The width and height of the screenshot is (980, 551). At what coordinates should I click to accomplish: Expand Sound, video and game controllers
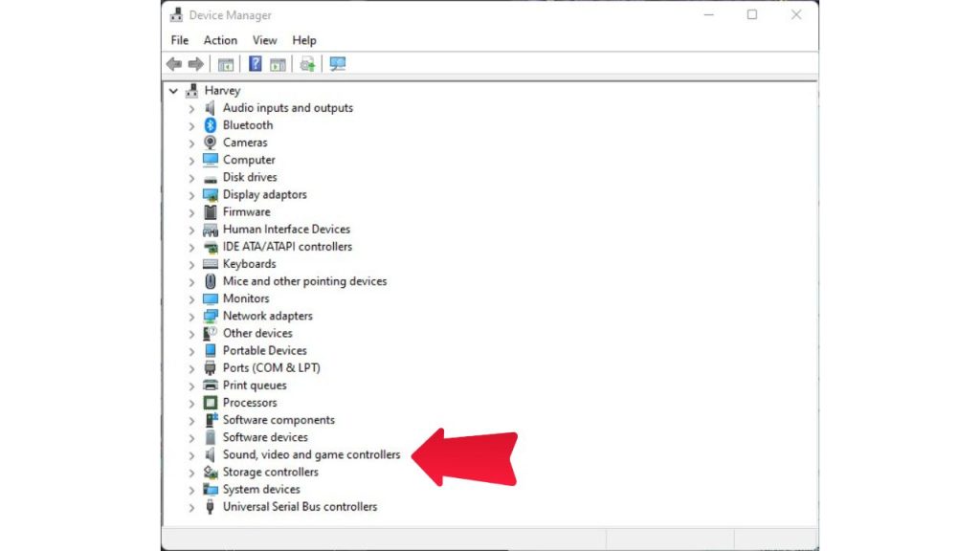[x=191, y=455]
